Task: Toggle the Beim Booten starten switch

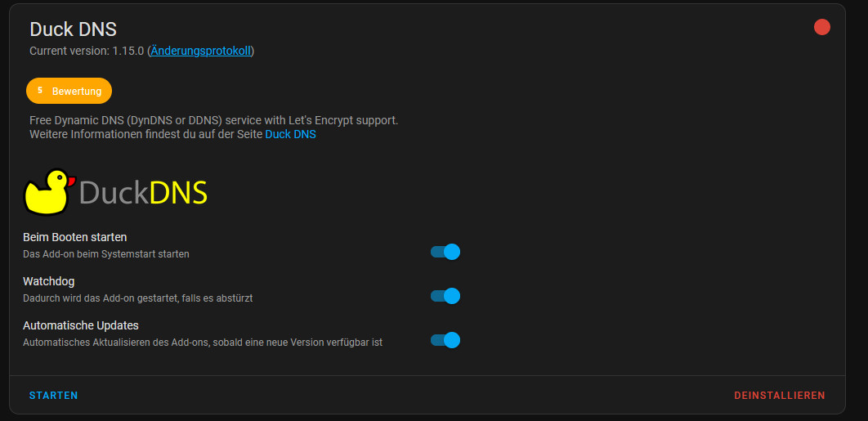Action: pyautogui.click(x=445, y=252)
